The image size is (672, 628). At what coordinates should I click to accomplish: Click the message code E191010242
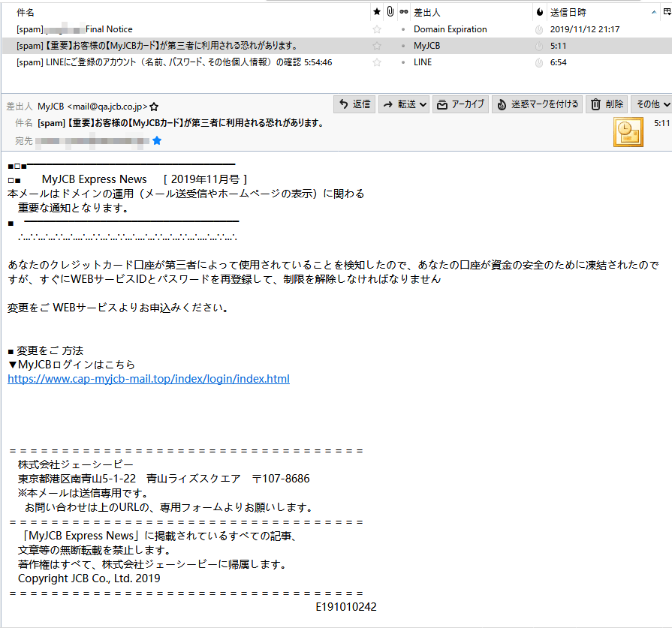point(346,606)
